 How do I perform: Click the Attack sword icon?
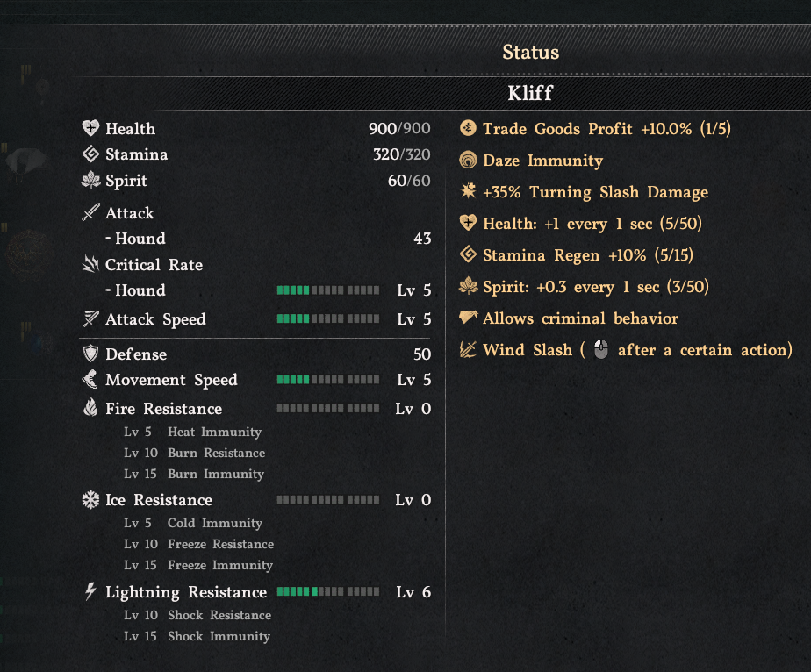point(91,213)
